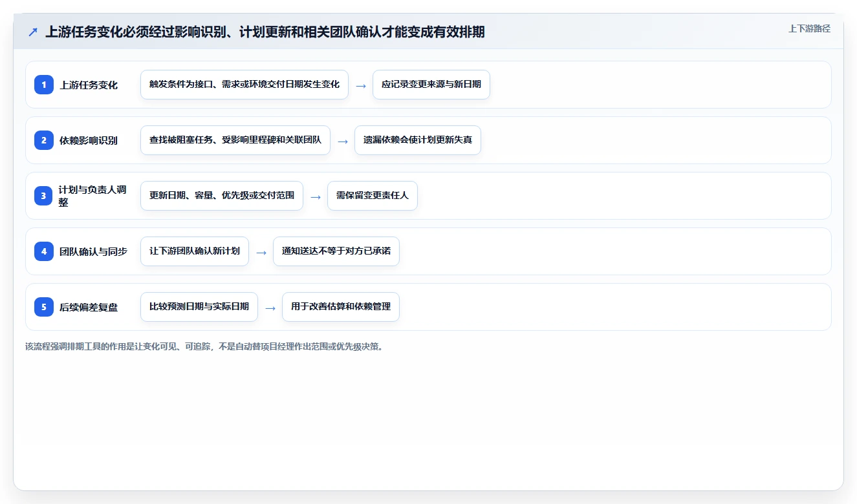Select the 后续偏差复盘 step label
Image resolution: width=857 pixels, height=504 pixels.
(x=89, y=307)
